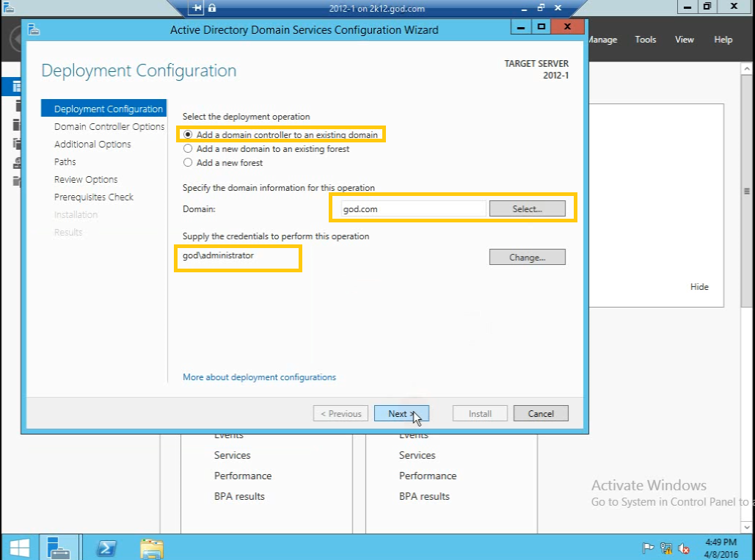The width and height of the screenshot is (755, 560).
Task: Open the Prerequisites Check step
Action: pos(94,197)
